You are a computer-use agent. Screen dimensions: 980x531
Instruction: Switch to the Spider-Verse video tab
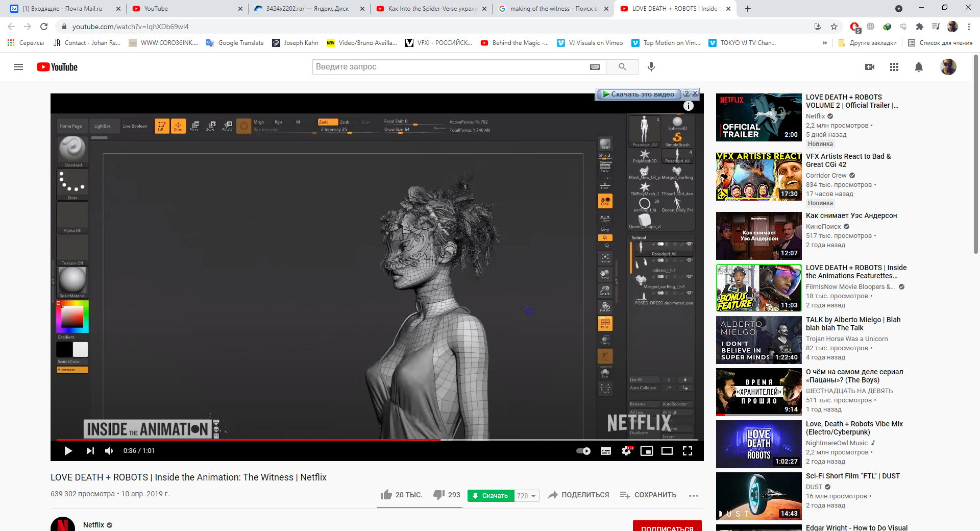tap(432, 9)
